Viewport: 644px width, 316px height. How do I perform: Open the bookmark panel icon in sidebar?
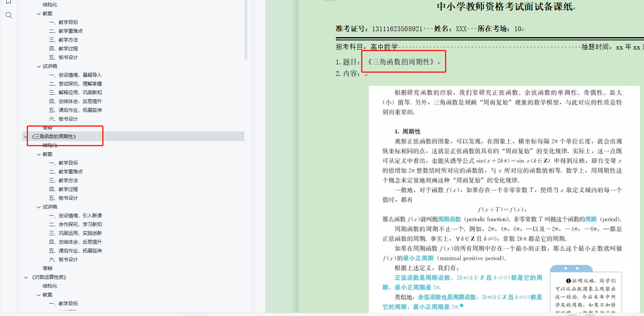[8, 2]
